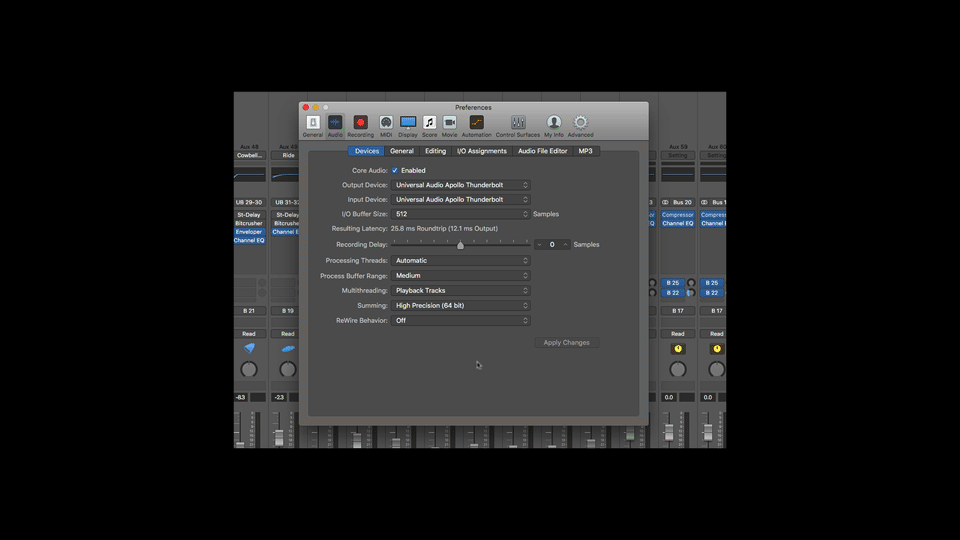Toggle Channel EQ plug-in on Aux 59 strip
The image size is (960, 540).
[x=677, y=223]
